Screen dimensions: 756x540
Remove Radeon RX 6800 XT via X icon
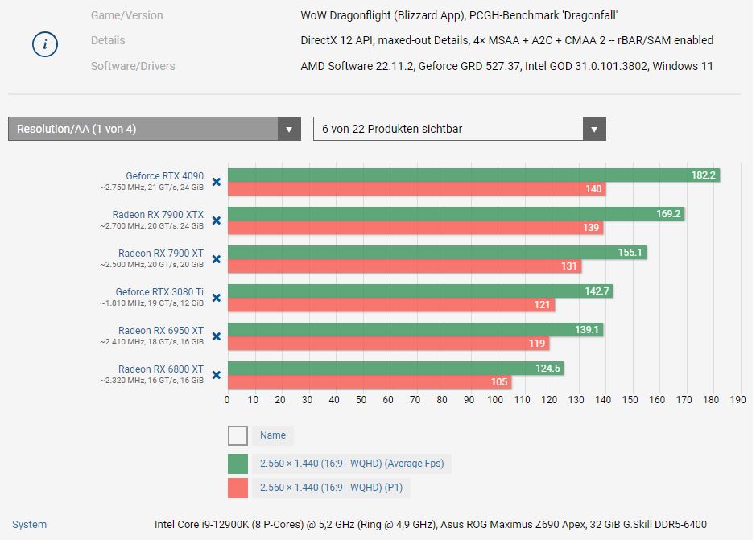pos(217,375)
